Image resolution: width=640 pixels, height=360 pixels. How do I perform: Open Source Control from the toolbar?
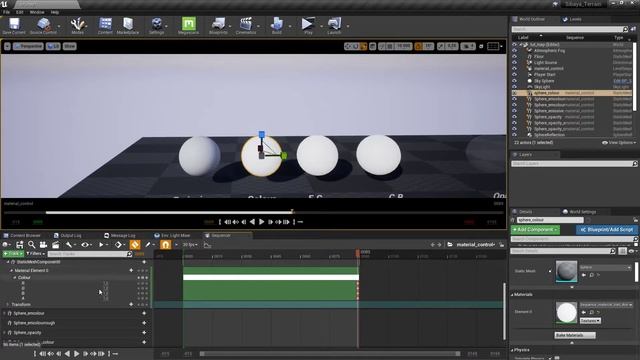point(43,26)
